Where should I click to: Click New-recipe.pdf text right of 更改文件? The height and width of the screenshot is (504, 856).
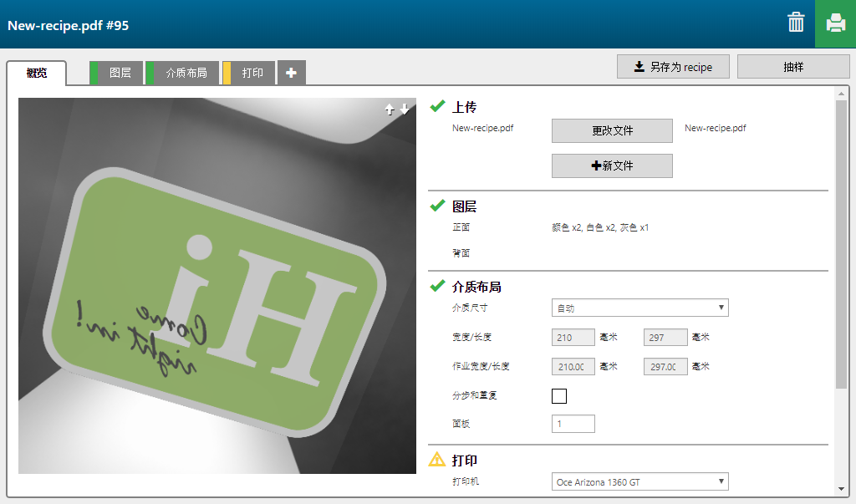point(716,129)
